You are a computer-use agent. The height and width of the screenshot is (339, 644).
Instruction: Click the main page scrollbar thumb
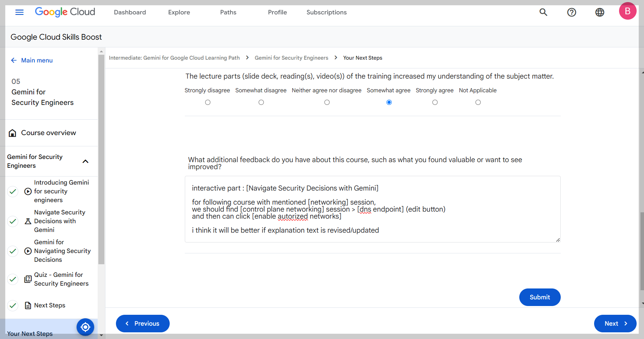642,251
